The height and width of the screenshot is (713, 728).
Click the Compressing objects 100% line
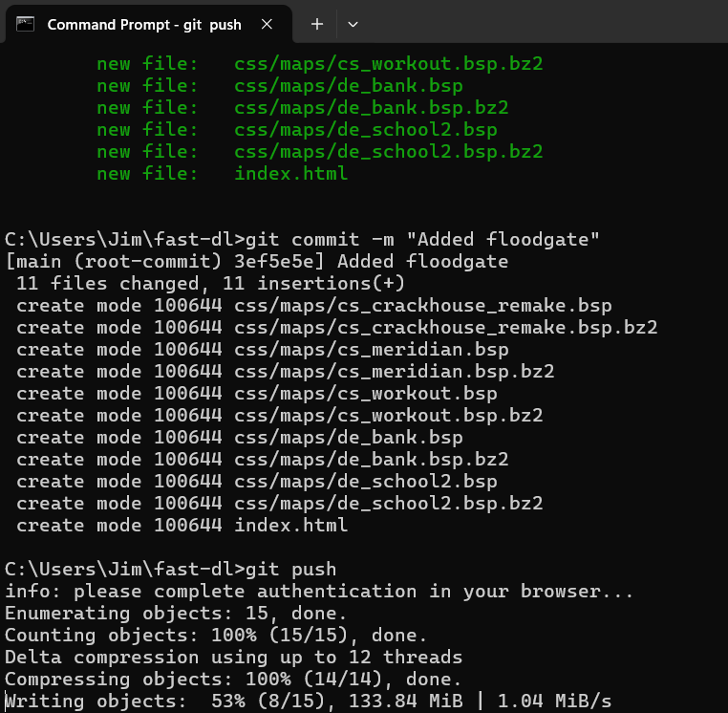click(233, 680)
